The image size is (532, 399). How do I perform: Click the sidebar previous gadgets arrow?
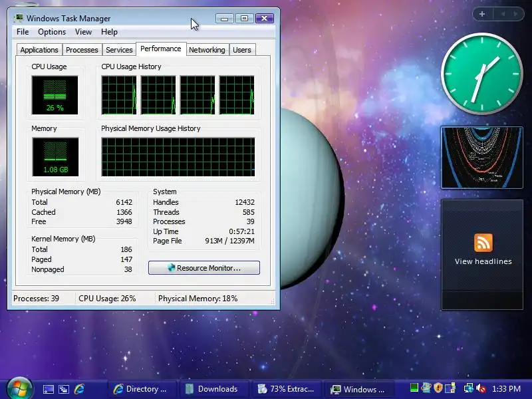503,14
